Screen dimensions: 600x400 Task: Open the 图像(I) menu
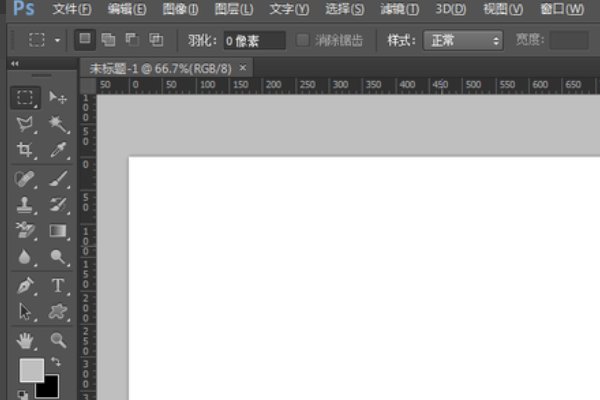point(180,9)
